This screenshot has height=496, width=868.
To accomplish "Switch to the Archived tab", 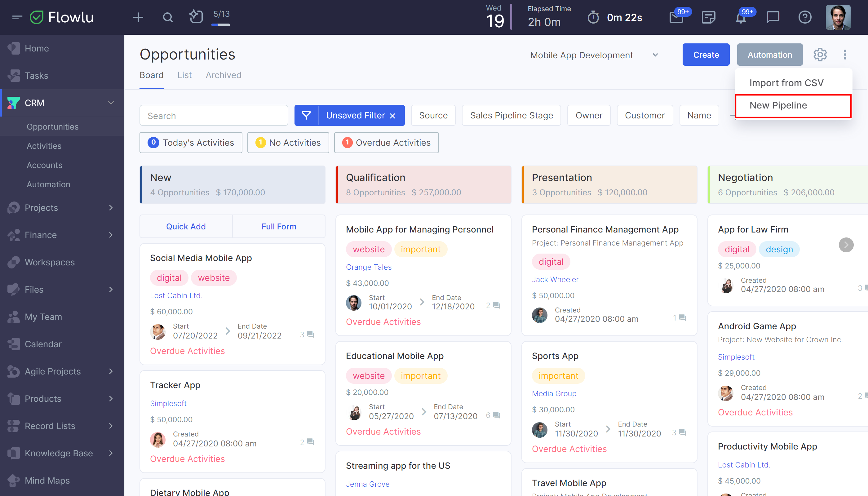I will click(x=224, y=75).
